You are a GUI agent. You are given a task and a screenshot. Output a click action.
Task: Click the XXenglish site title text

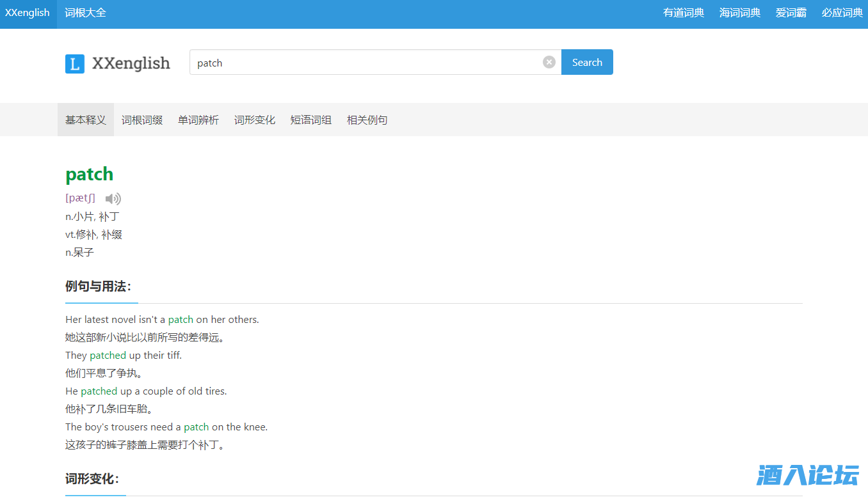click(131, 63)
